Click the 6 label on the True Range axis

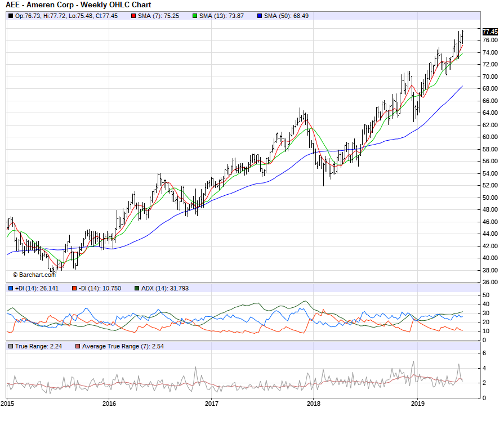(484, 353)
